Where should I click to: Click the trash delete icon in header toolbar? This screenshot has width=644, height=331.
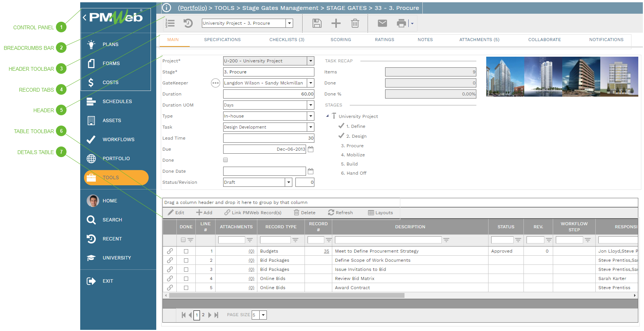coord(355,23)
